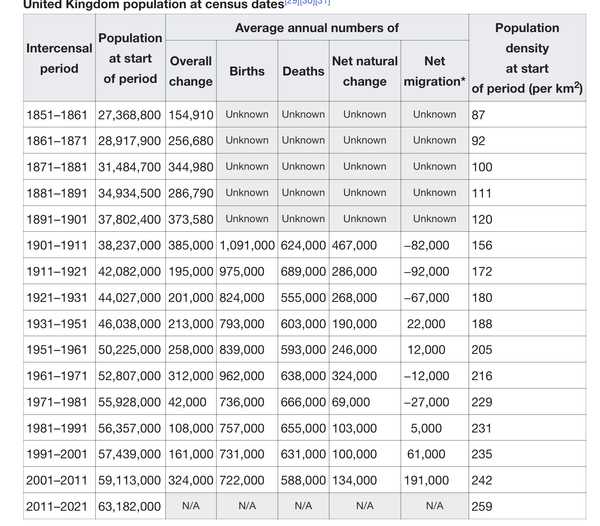Select population value 27,368,800

tap(129, 115)
